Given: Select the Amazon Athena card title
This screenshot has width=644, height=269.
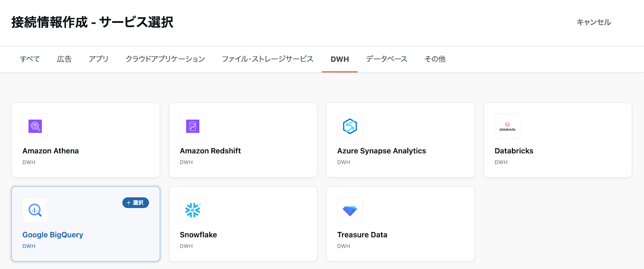Looking at the screenshot, I should pos(51,151).
